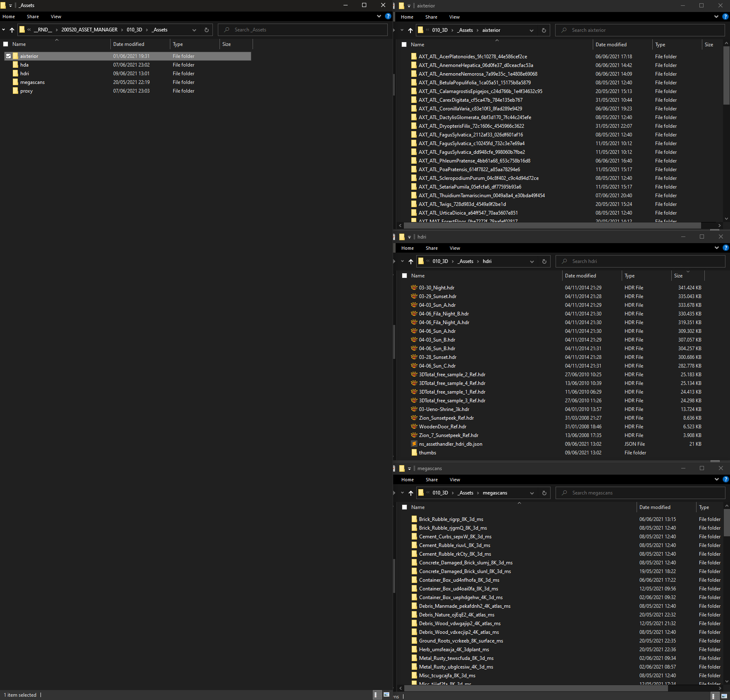Refresh the hdri folder listing
730x700 pixels.
(544, 261)
